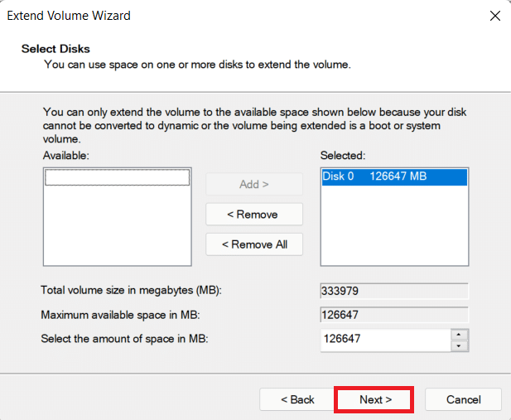
Task: Cancel the Extend Volume Wizard
Action: click(x=463, y=399)
